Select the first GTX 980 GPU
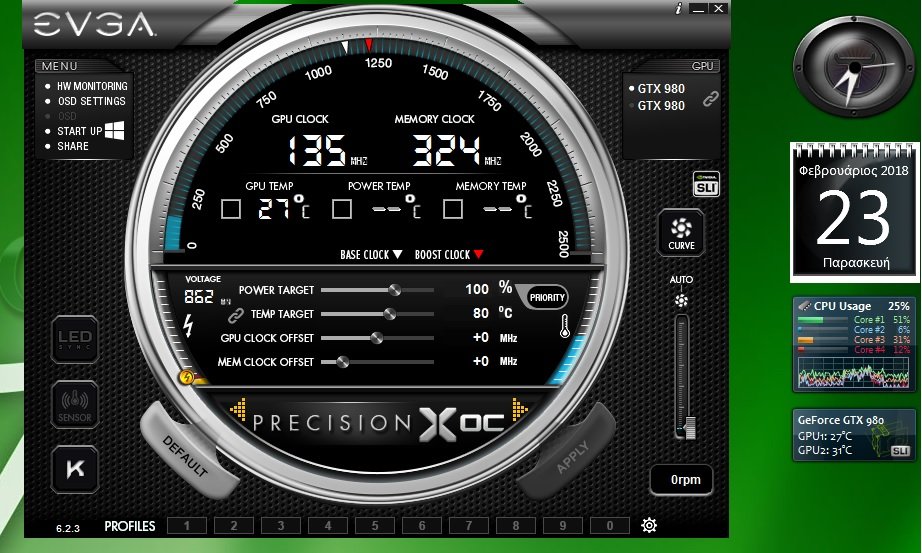Image resolution: width=922 pixels, height=553 pixels. tap(661, 88)
